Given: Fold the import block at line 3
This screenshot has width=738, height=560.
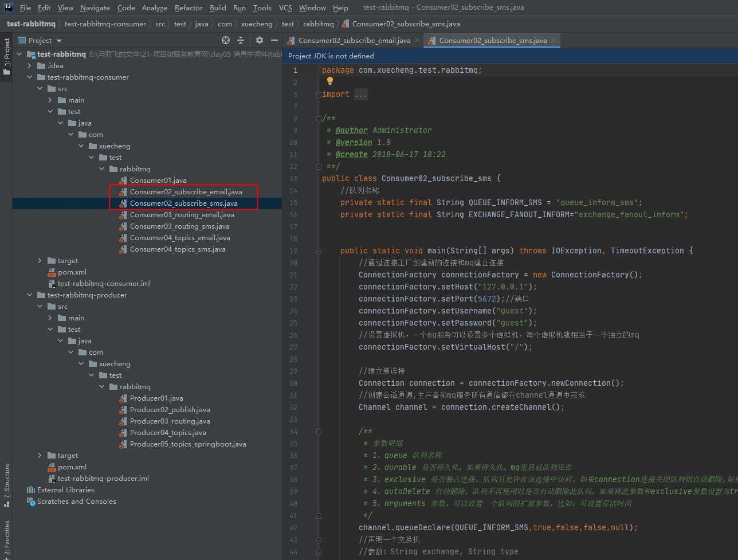Looking at the screenshot, I should pos(319,95).
